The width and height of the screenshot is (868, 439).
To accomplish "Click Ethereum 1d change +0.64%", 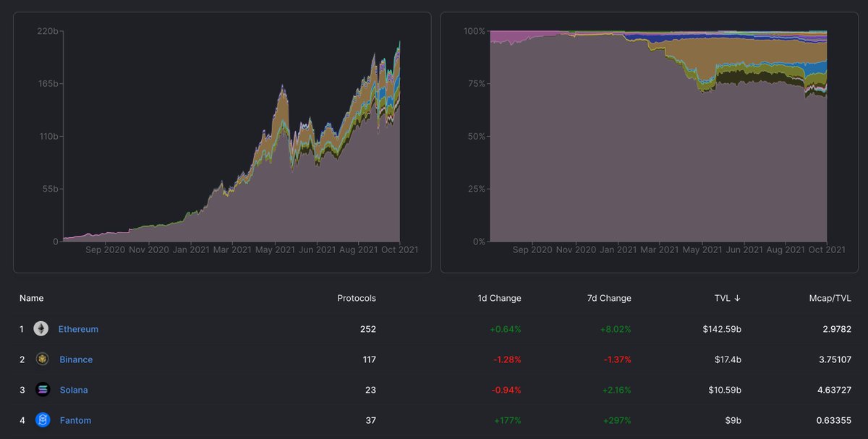I will click(506, 329).
